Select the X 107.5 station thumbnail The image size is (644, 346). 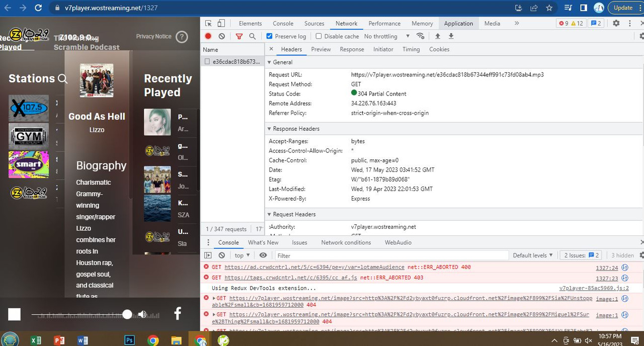click(29, 108)
